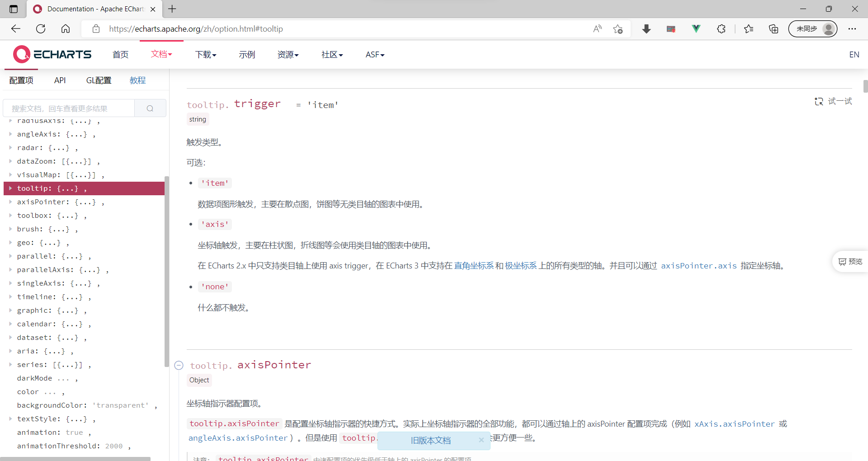868x461 pixels.
Task: Select darkMode in the option tree
Action: point(34,378)
